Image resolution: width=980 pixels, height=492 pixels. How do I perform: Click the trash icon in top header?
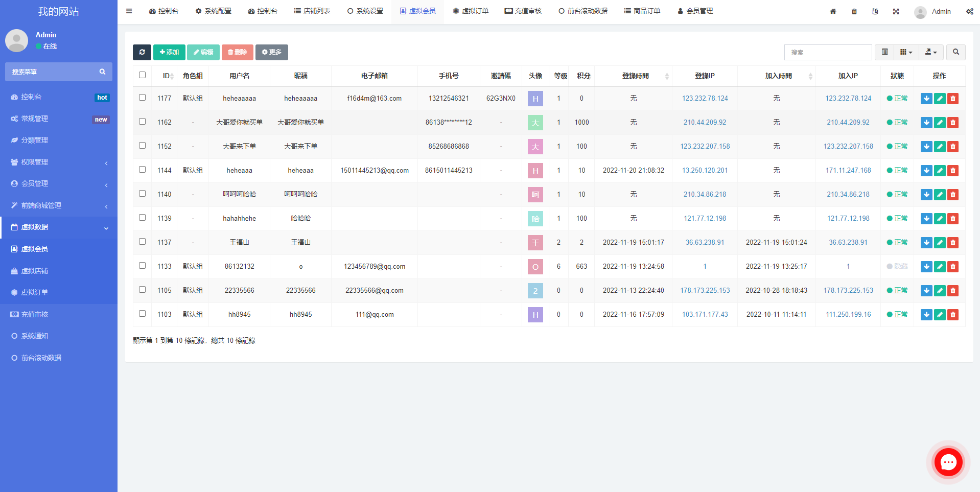click(854, 11)
